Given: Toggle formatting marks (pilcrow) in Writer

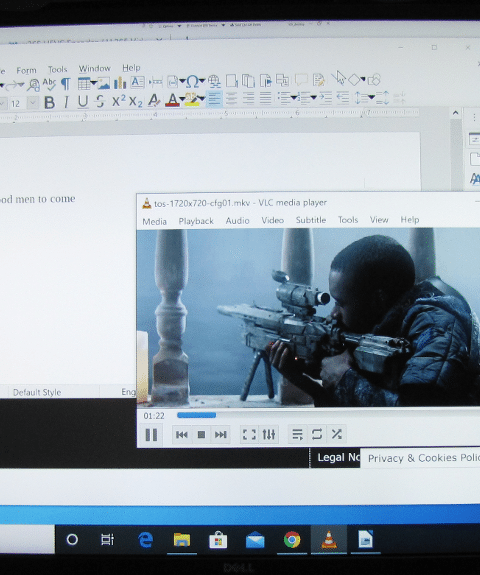Looking at the screenshot, I should pyautogui.click(x=66, y=84).
